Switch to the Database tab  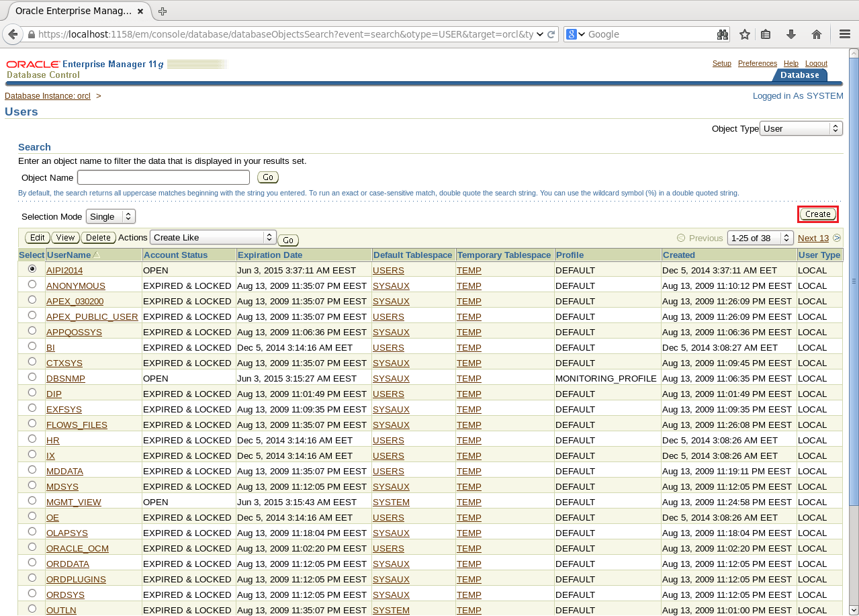[799, 75]
